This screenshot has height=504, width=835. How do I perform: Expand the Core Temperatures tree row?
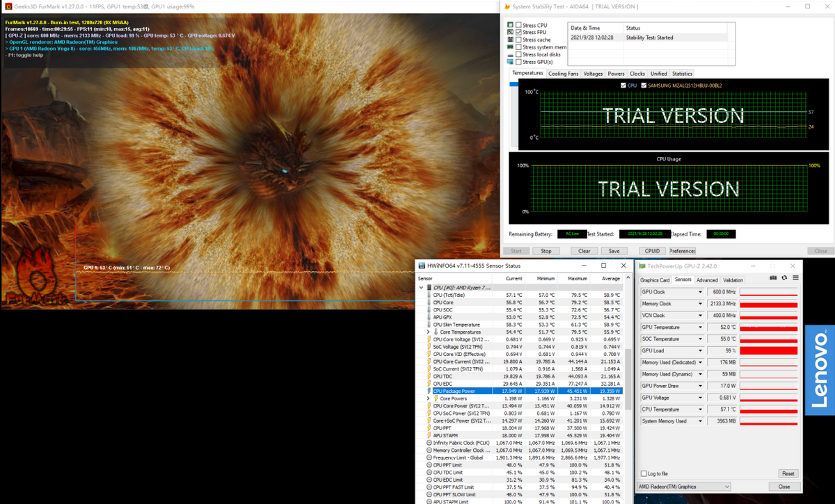click(x=428, y=332)
